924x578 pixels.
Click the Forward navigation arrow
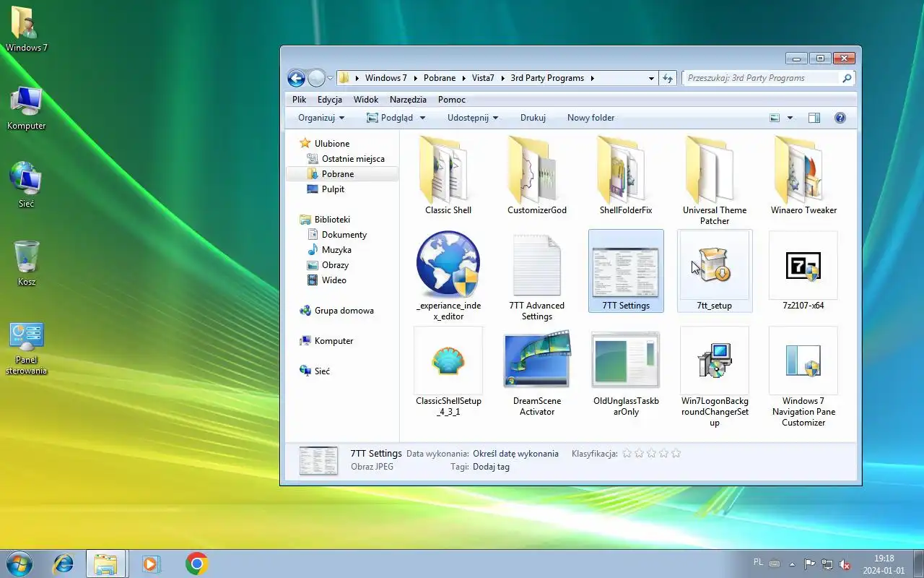316,78
